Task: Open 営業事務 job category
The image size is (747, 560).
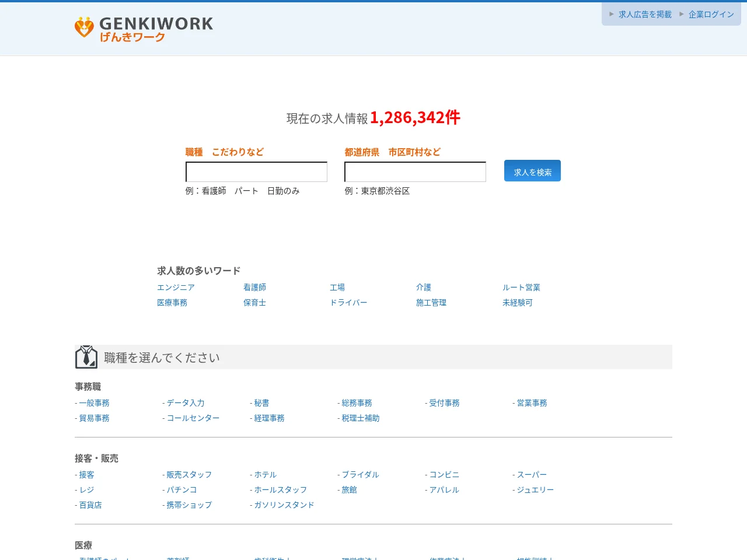Action: click(532, 403)
